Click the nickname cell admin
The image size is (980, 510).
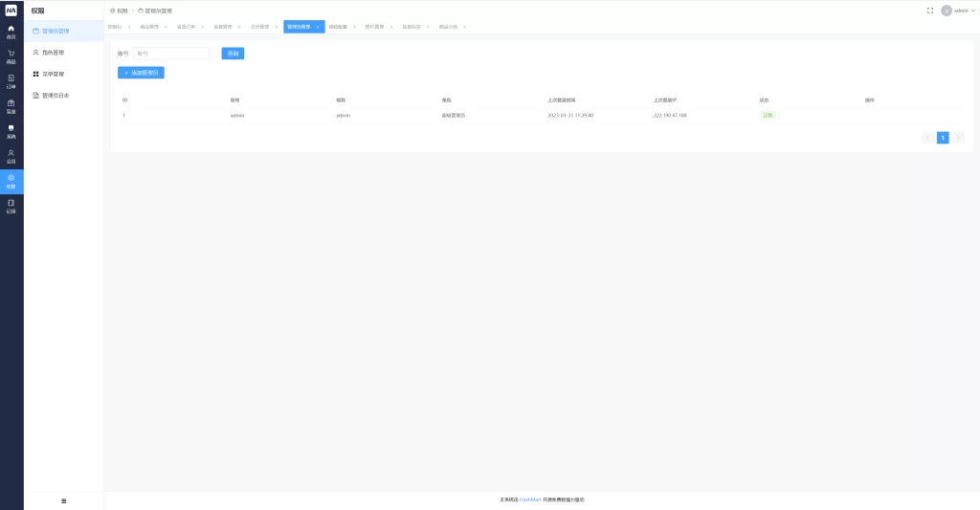point(344,116)
